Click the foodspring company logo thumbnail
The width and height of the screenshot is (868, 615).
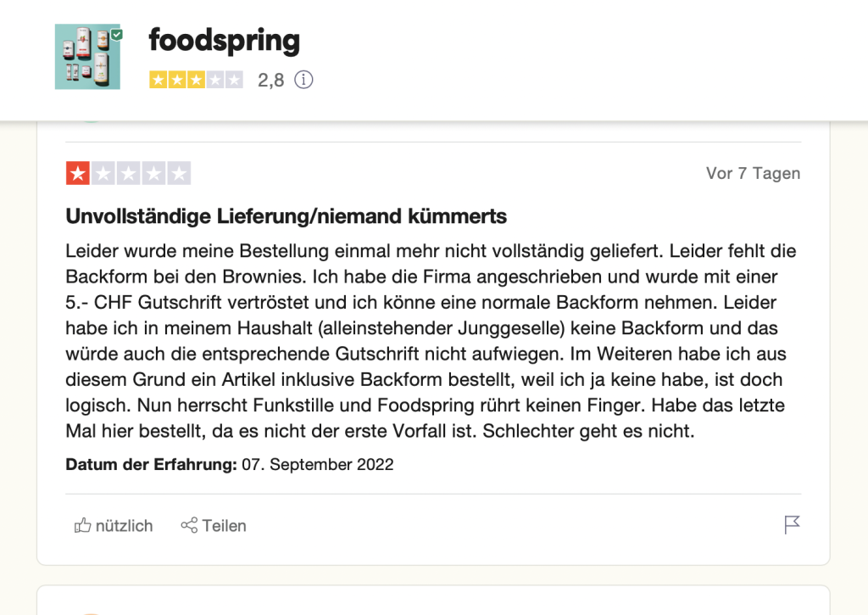point(87,57)
